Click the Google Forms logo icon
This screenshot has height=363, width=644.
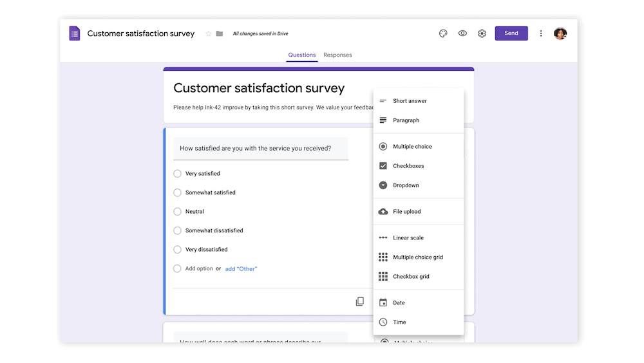pos(74,33)
